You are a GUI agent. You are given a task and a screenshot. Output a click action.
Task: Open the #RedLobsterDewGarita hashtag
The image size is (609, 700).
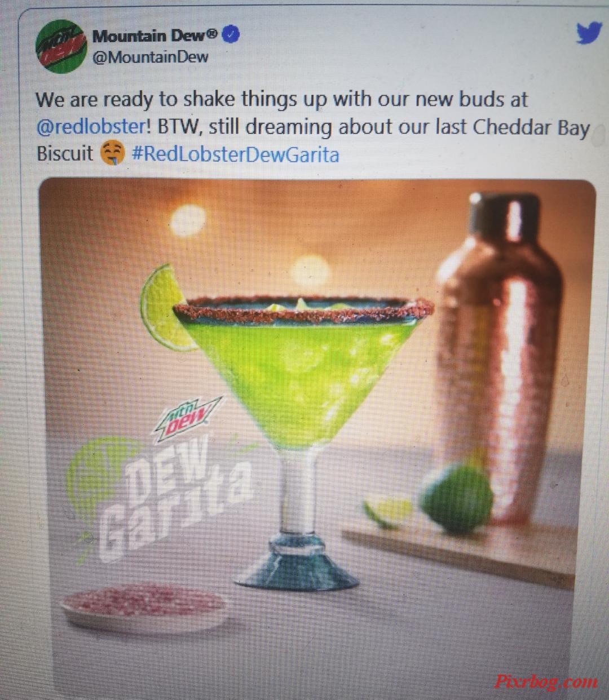[x=235, y=154]
